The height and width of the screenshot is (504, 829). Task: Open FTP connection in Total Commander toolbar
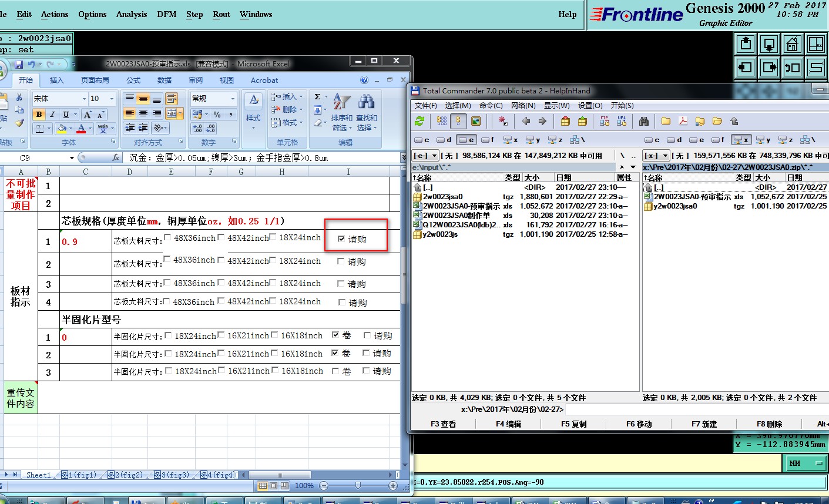click(x=605, y=121)
